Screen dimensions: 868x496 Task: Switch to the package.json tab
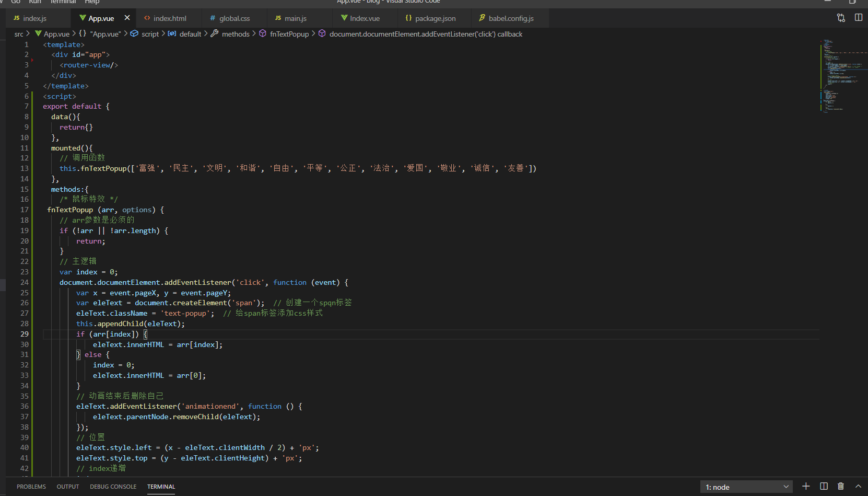(x=435, y=18)
